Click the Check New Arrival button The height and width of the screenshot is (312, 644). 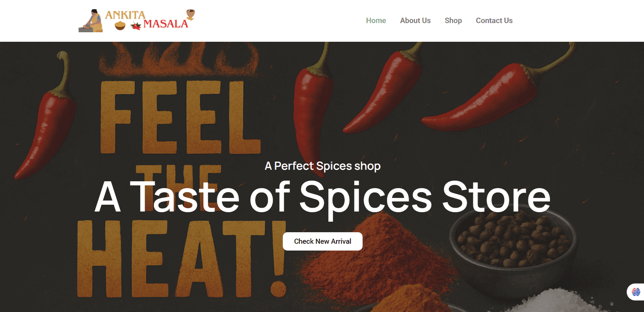click(323, 241)
